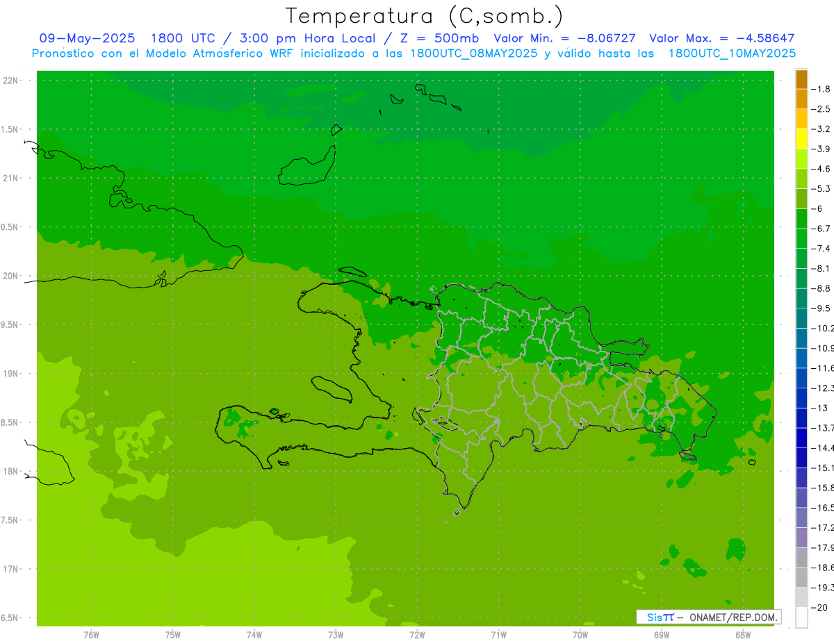Select the "09-May-2025" forecast date text
The width and height of the screenshot is (834, 644).
tap(88, 39)
